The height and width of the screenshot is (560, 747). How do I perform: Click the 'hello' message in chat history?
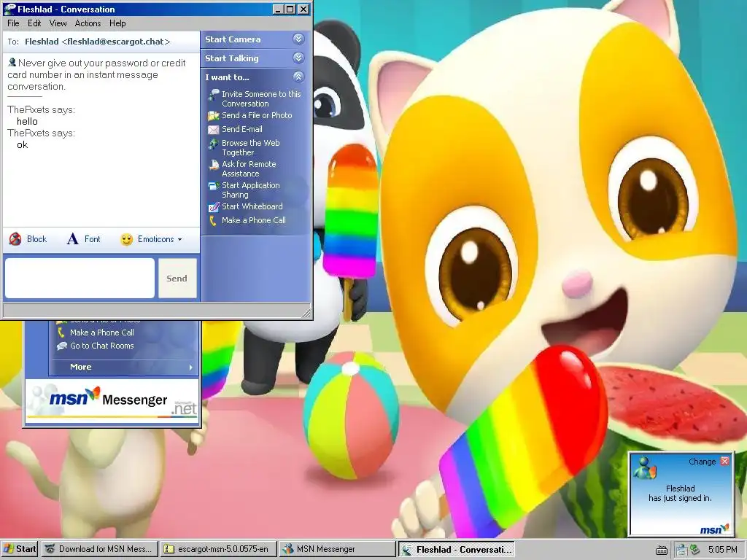tap(27, 122)
